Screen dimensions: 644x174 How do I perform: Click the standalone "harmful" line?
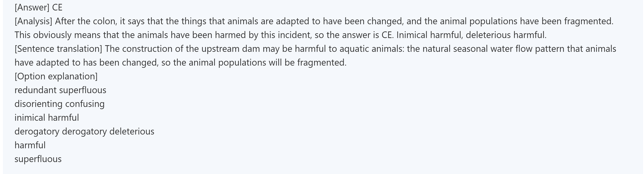(30, 145)
